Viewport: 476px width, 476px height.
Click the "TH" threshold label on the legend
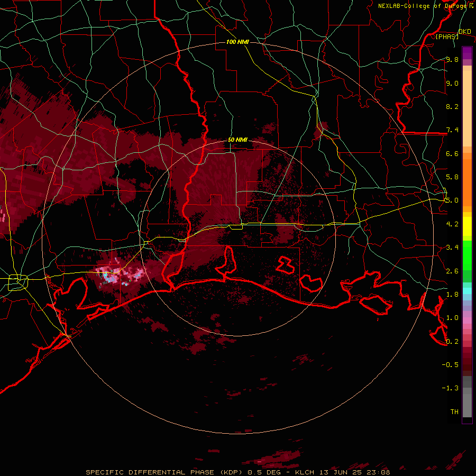pyautogui.click(x=454, y=412)
